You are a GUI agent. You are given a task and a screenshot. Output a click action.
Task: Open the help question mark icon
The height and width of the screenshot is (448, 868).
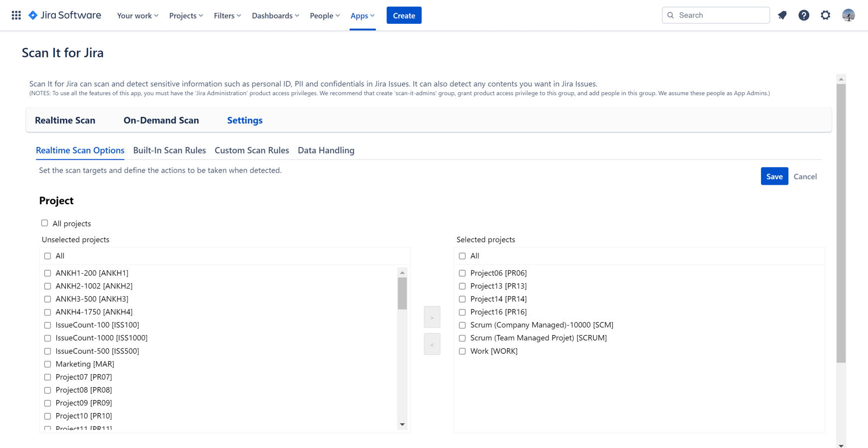[804, 15]
